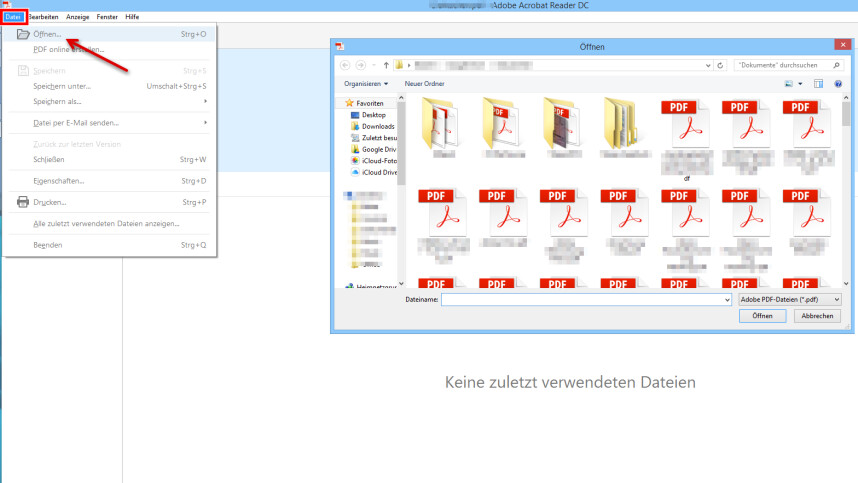Viewport: 858px width, 483px height.
Task: Select Google Drive in the navigation pane
Action: tap(373, 149)
